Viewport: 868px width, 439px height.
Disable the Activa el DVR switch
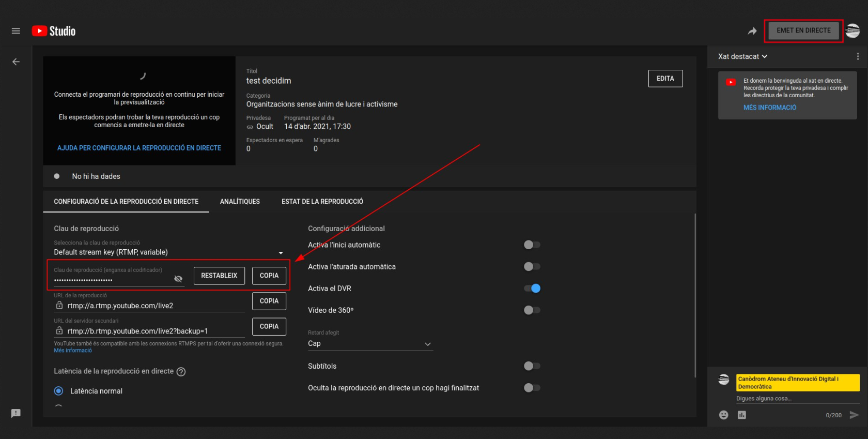point(532,288)
